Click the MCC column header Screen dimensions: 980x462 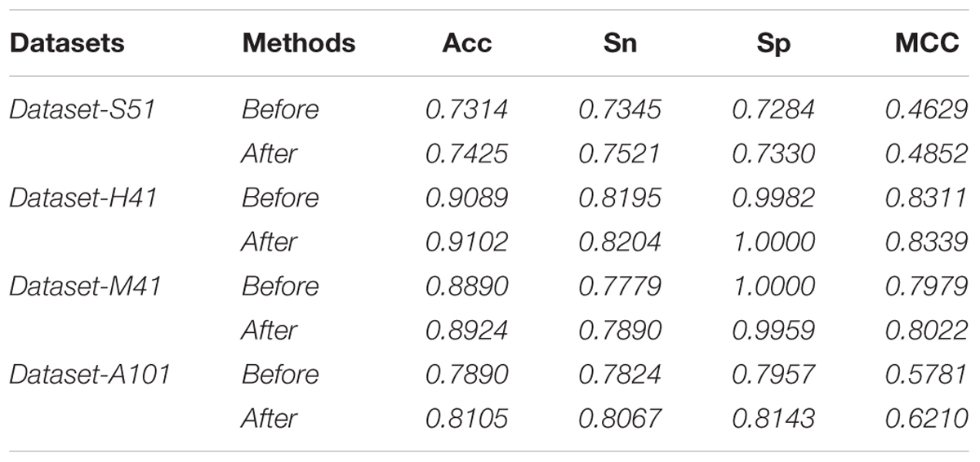(x=928, y=43)
